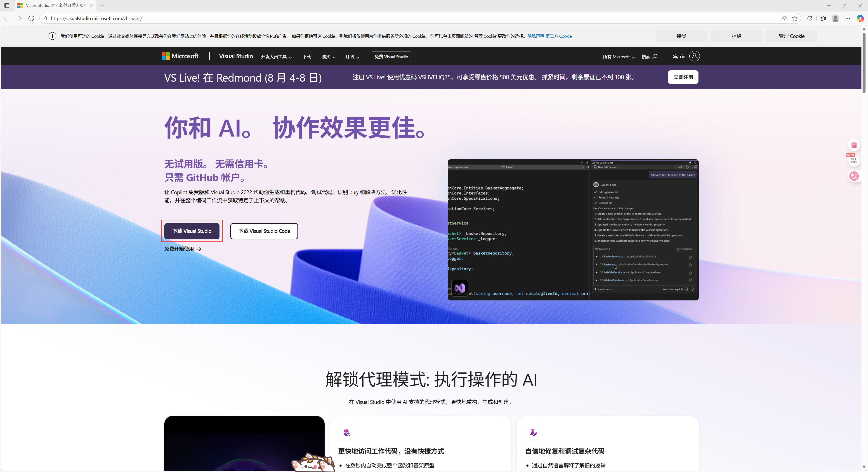
Task: Click the 你和 AI。协作效果更佳。 headline
Action: (x=295, y=128)
